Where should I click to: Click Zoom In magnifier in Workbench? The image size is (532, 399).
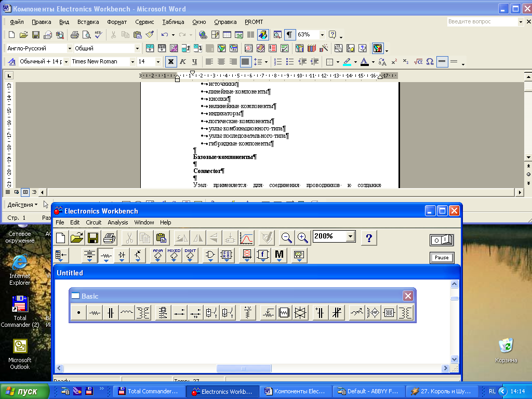point(302,238)
